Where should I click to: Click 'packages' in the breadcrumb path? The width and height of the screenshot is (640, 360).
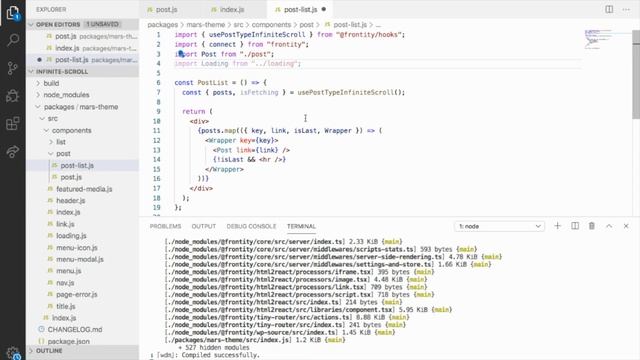pyautogui.click(x=162, y=25)
